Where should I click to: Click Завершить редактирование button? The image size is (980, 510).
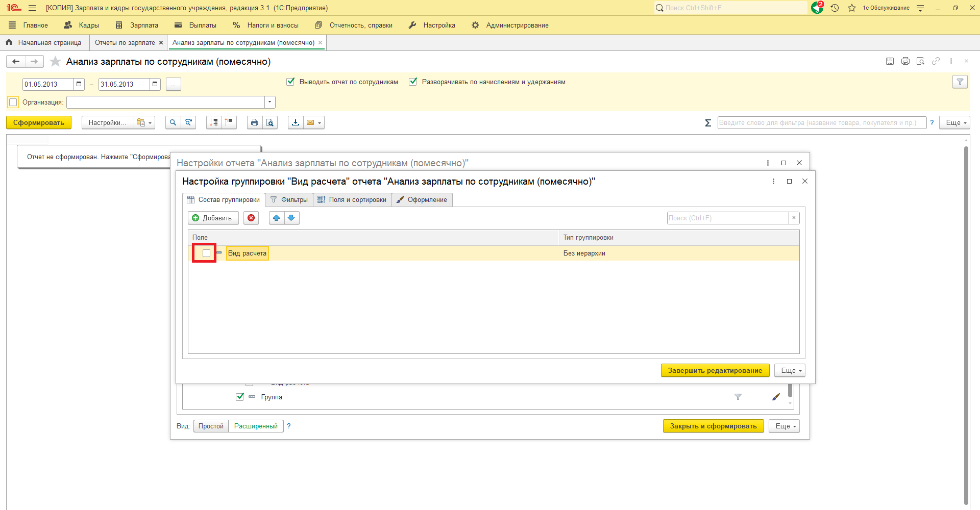coord(715,370)
